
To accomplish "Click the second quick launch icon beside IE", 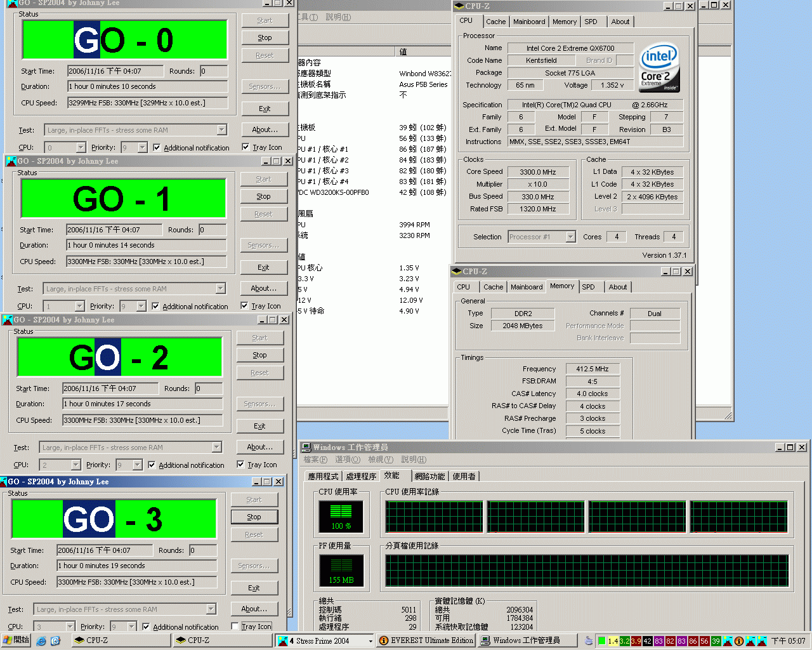I will point(55,641).
